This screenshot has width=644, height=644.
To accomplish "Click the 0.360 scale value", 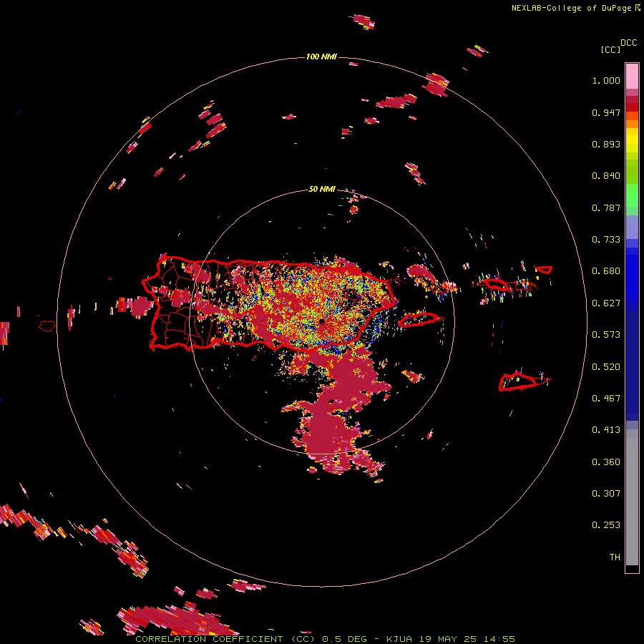I will [606, 462].
